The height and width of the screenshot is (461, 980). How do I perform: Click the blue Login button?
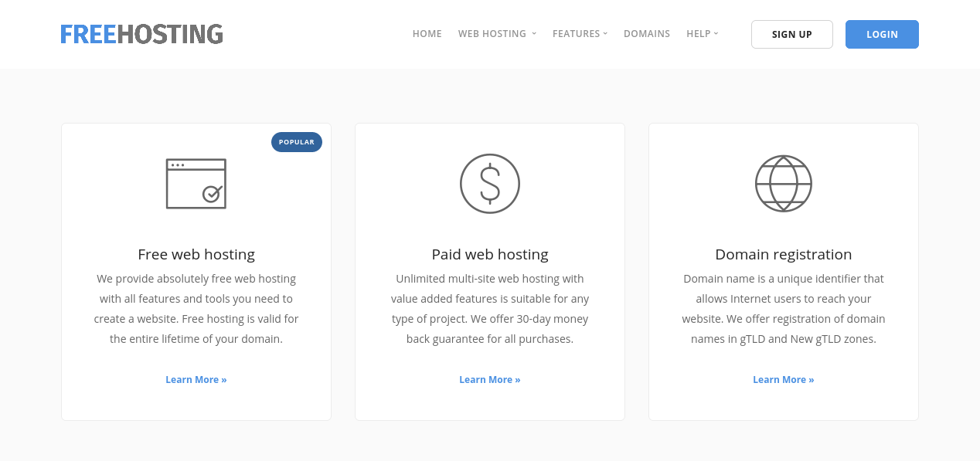(882, 35)
